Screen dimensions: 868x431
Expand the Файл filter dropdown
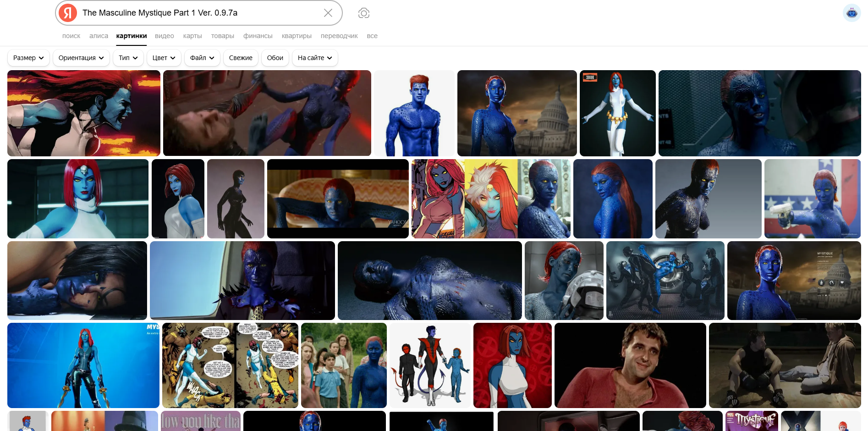[202, 58]
